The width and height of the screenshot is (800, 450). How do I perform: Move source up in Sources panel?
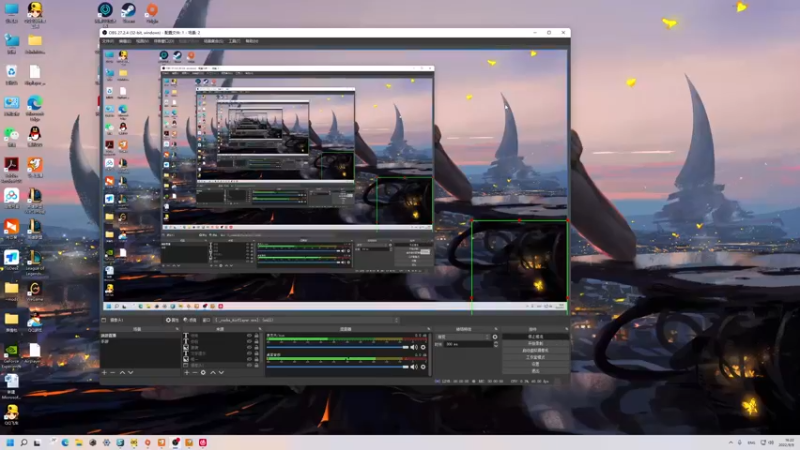click(213, 372)
